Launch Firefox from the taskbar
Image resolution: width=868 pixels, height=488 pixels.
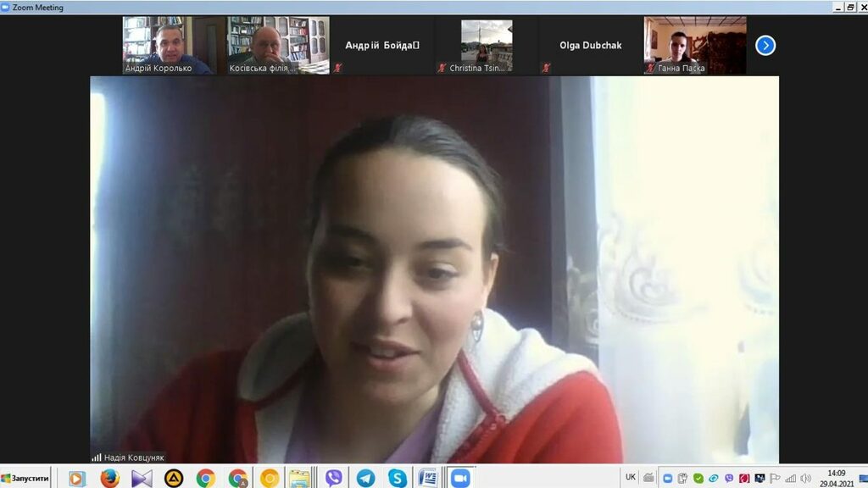[109, 478]
